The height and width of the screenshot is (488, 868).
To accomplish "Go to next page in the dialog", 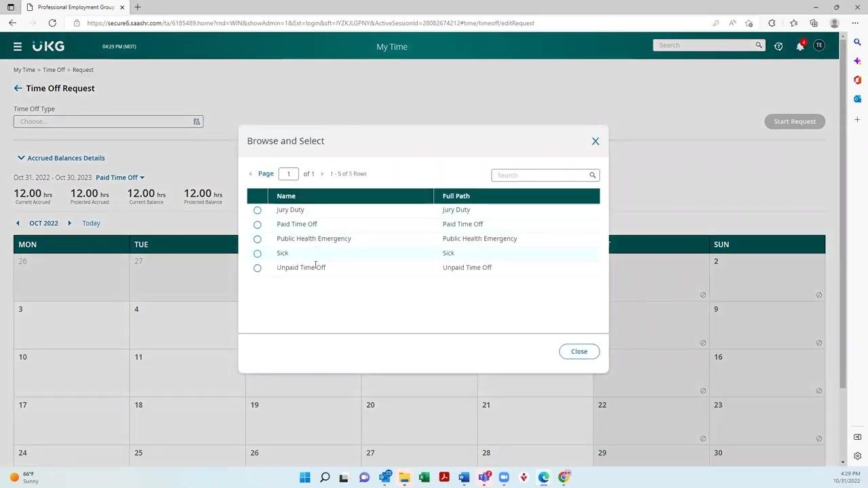I will (x=322, y=174).
